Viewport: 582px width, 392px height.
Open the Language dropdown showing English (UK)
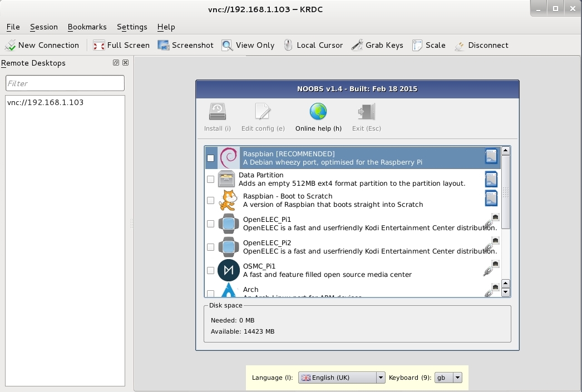tap(342, 378)
